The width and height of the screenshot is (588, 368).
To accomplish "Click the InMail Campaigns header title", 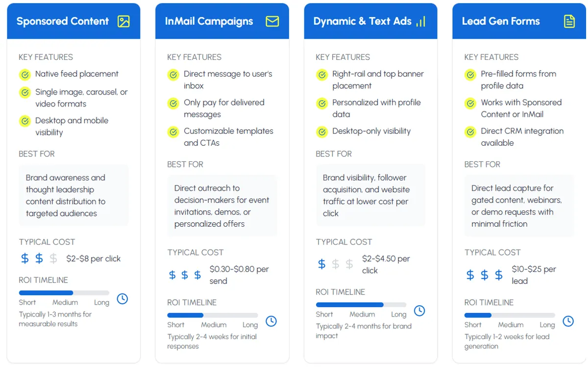I will coord(209,22).
